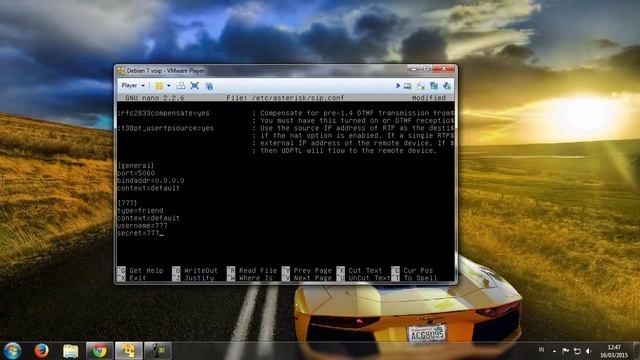Click the 'GNU nano 2.2.6' header text

coord(155,98)
